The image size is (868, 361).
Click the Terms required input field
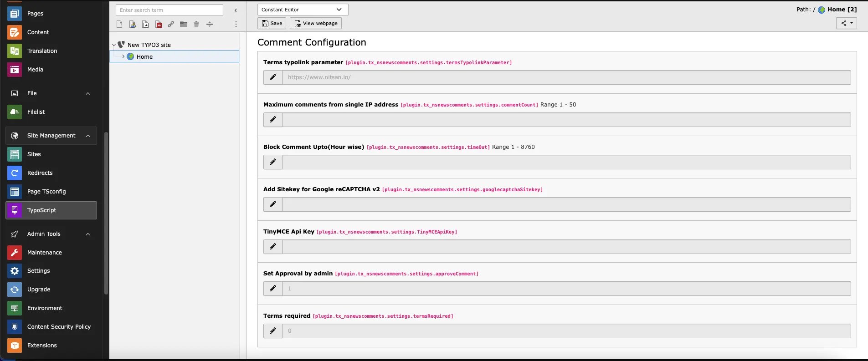pos(566,331)
